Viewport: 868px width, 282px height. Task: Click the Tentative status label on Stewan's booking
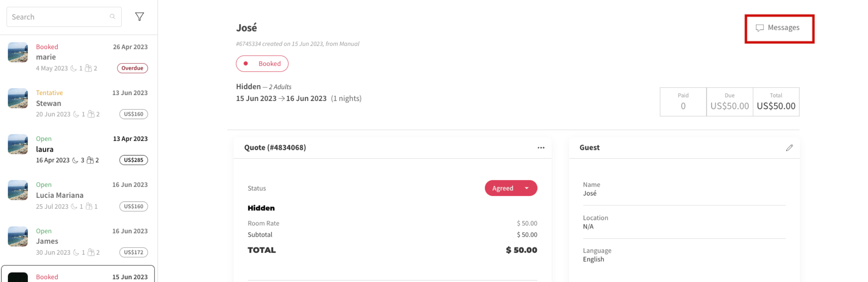[x=49, y=92]
